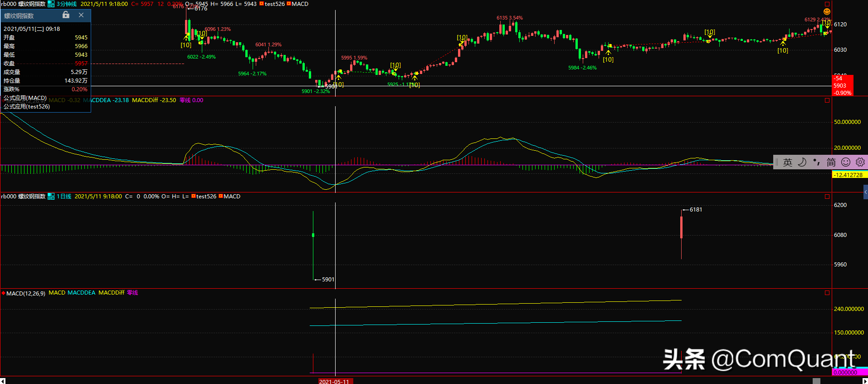The image size is (868, 384).
Task: Click the 3分钟线 period label
Action: 67,4
